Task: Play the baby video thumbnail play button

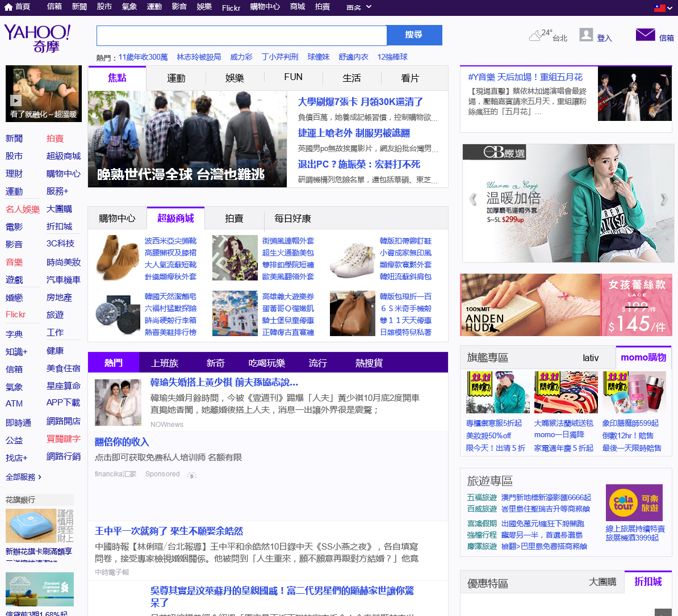Action: tap(15, 100)
